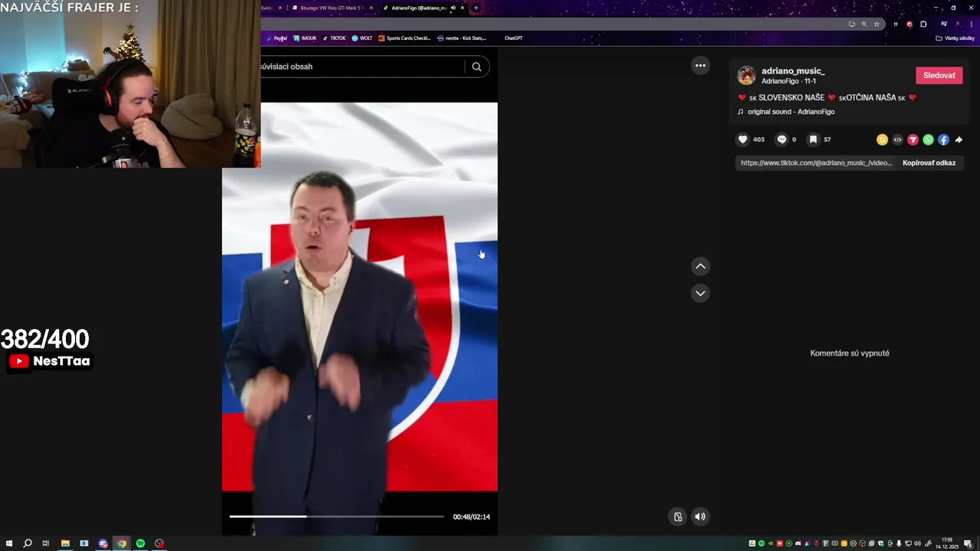Open the Windows Start menu

coord(9,543)
